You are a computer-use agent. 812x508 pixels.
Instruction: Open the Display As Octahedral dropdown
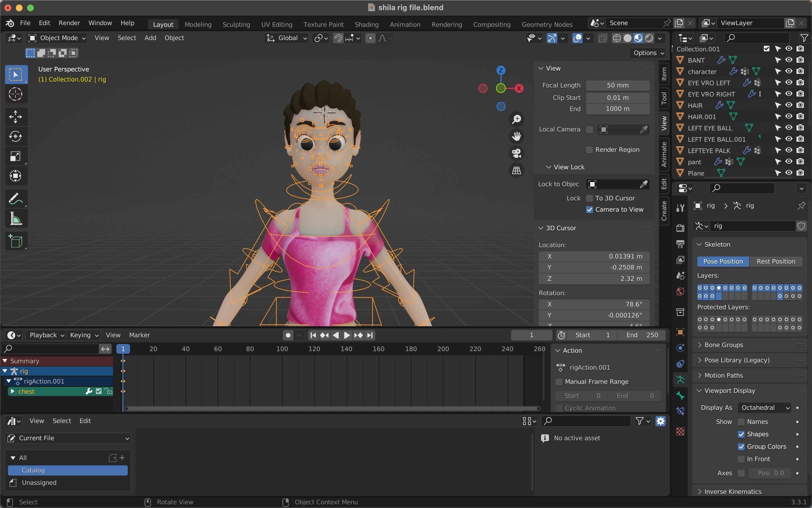765,408
